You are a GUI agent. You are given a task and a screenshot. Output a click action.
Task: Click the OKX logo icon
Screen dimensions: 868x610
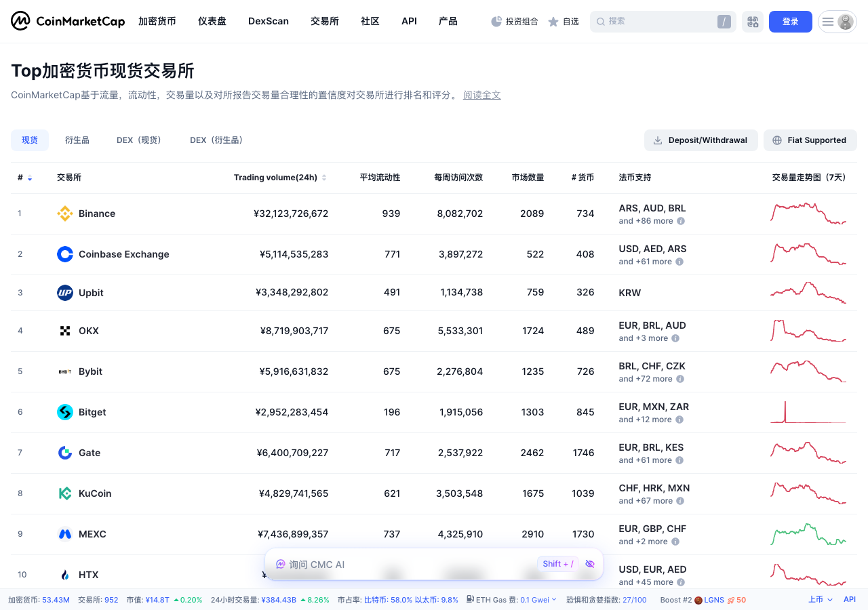pyautogui.click(x=65, y=331)
